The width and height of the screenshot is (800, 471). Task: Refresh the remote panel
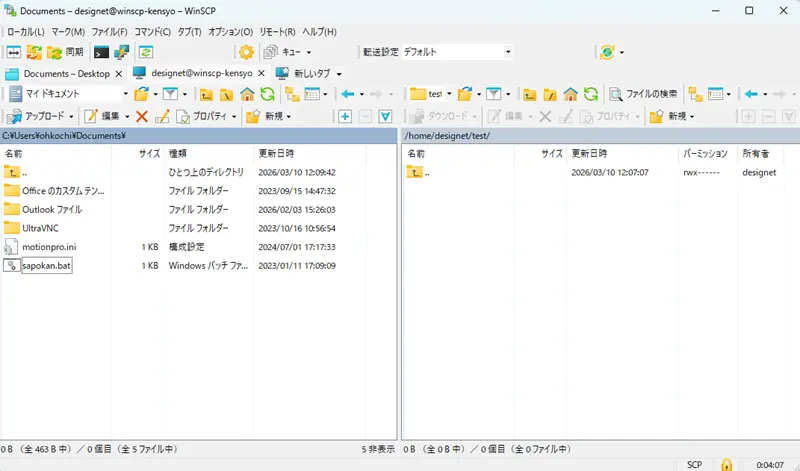tap(591, 94)
